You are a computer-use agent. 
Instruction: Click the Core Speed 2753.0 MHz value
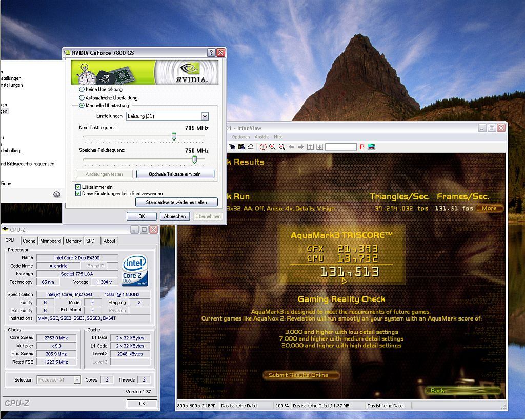tap(56, 338)
